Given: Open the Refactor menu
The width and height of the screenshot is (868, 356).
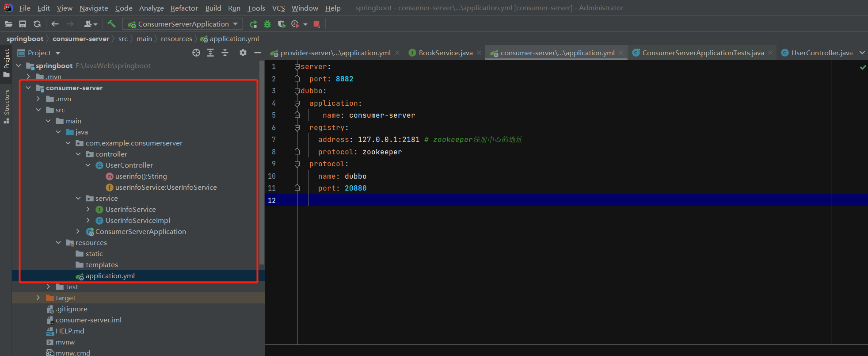Looking at the screenshot, I should (184, 8).
